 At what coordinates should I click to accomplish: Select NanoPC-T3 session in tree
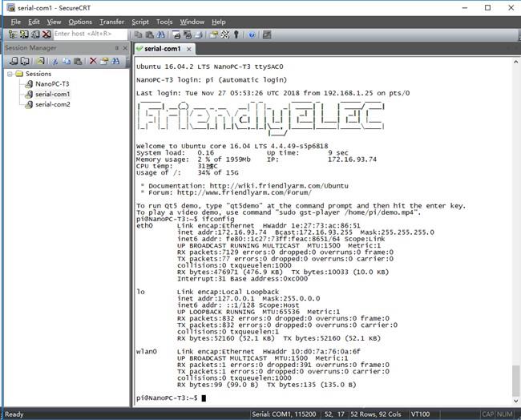[52, 83]
